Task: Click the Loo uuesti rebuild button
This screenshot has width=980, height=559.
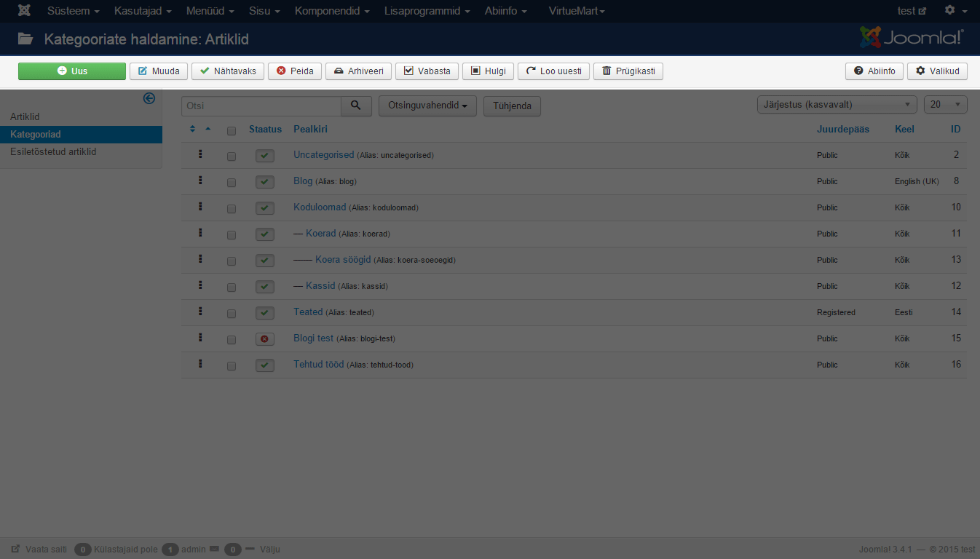Action: point(553,71)
